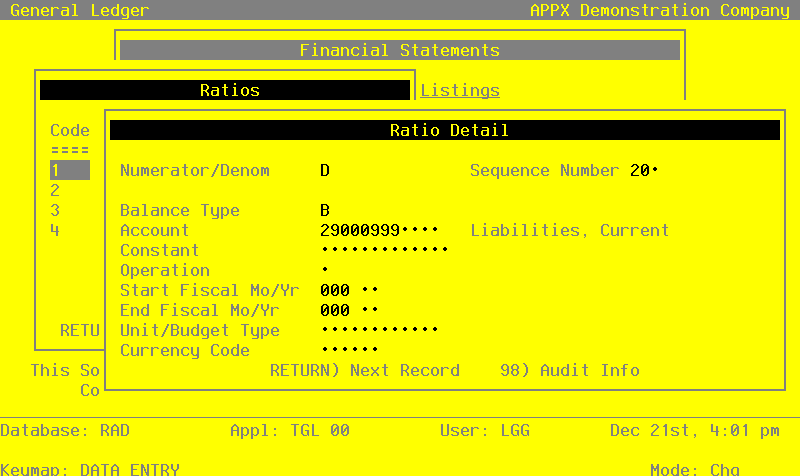The image size is (800, 476).
Task: Click the empty Operation field
Action: (x=325, y=270)
